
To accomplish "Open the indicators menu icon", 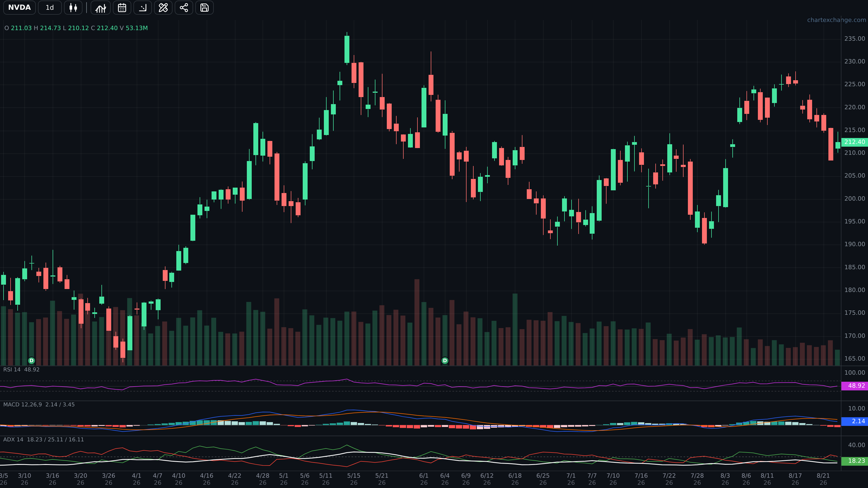I will click(x=100, y=7).
